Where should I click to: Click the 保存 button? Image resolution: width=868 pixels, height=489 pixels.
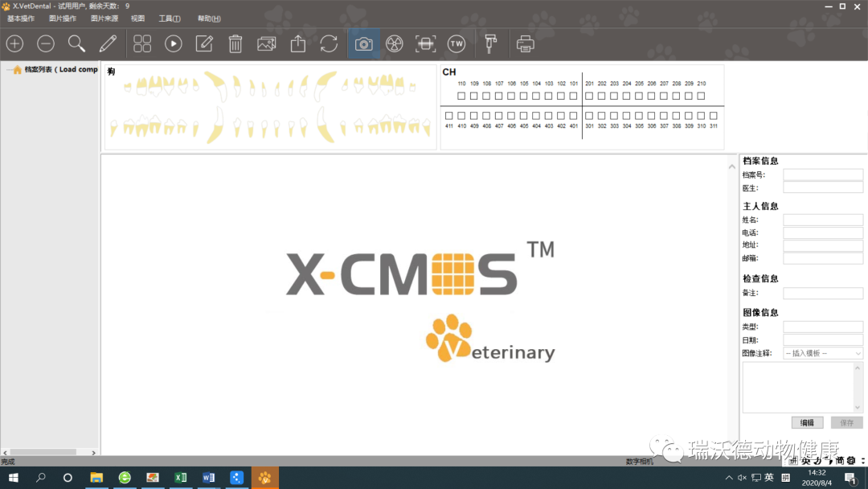847,422
